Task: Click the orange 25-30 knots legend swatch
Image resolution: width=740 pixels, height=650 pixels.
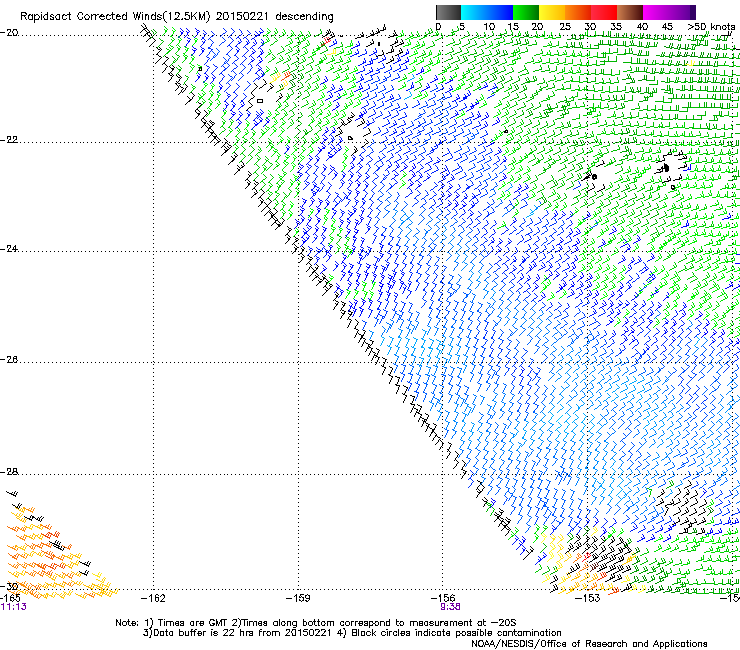Action: click(578, 12)
